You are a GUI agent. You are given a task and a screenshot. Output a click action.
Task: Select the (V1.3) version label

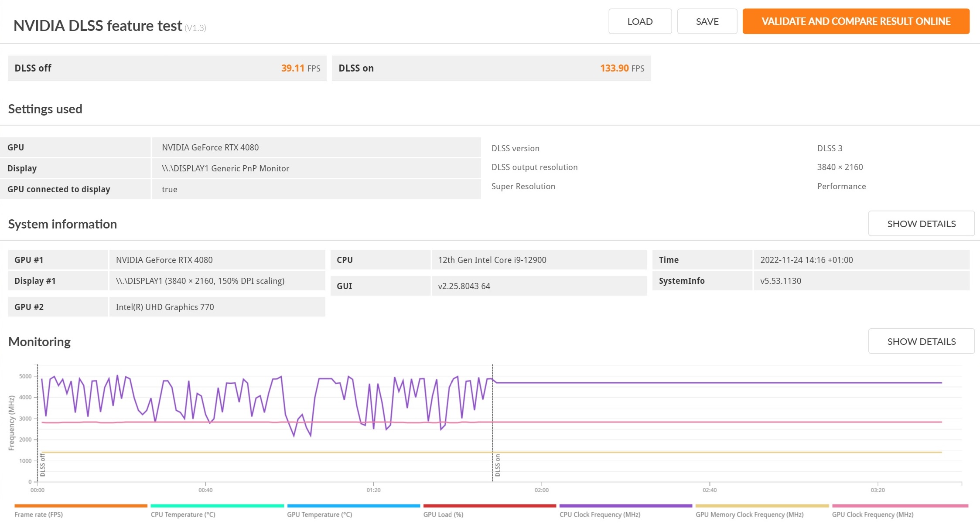tap(195, 28)
